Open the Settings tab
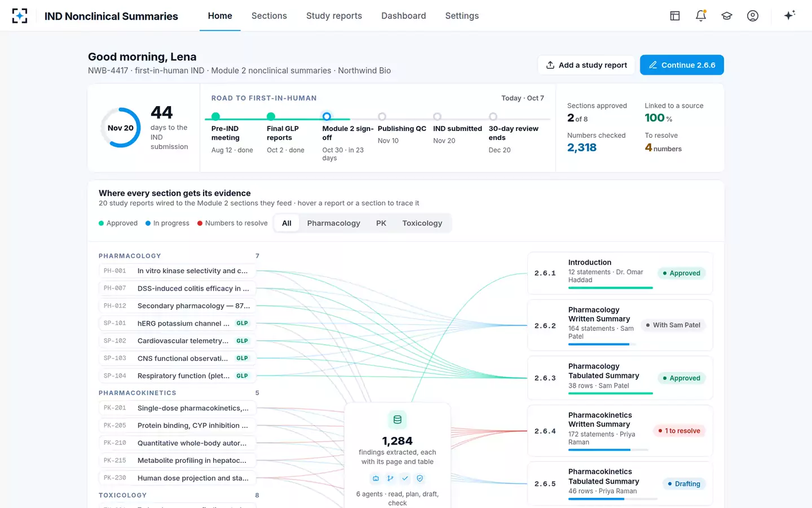The image size is (812, 508). 462,16
